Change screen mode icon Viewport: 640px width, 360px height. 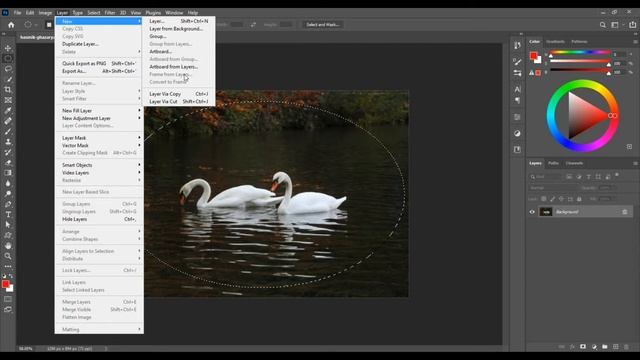point(8,309)
